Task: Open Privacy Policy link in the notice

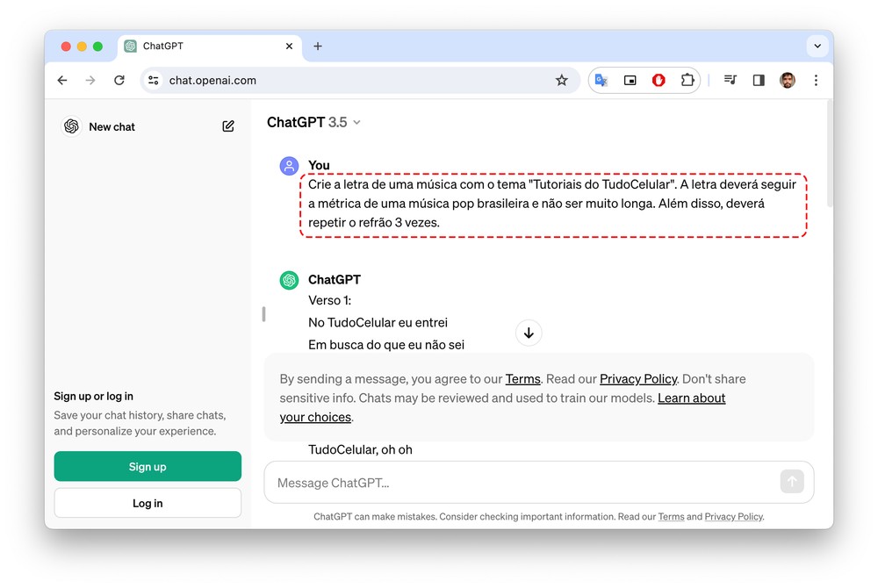Action: (637, 379)
